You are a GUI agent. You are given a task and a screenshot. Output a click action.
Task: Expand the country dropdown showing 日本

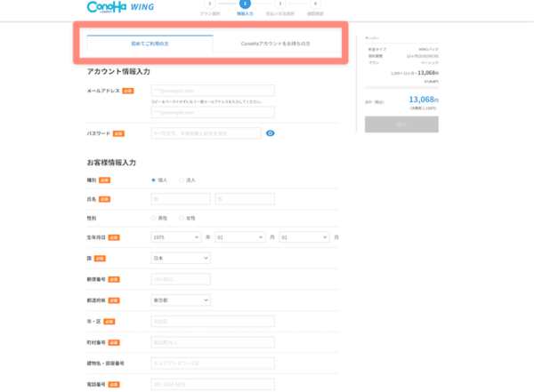pyautogui.click(x=181, y=258)
